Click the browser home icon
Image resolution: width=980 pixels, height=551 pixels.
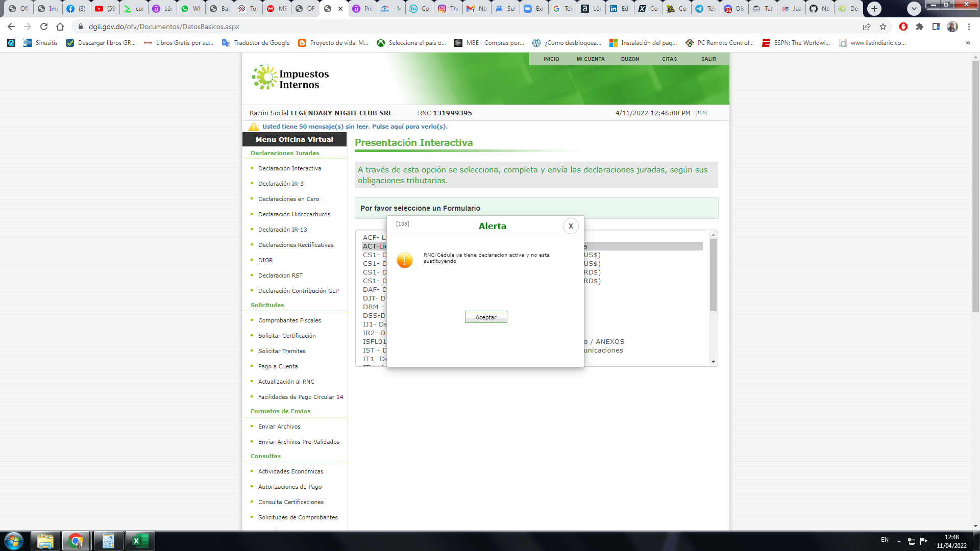(60, 27)
